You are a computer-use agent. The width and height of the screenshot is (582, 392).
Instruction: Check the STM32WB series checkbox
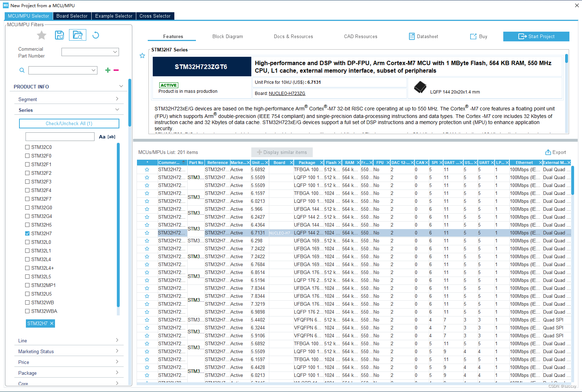(27, 302)
